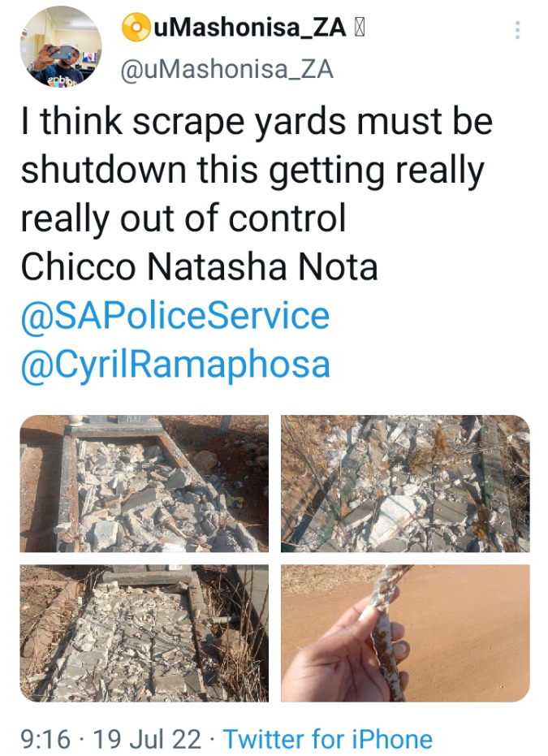Screen dimensions: 548x756
Task: Click the headstone in the top-left photo
Action: click(x=115, y=424)
